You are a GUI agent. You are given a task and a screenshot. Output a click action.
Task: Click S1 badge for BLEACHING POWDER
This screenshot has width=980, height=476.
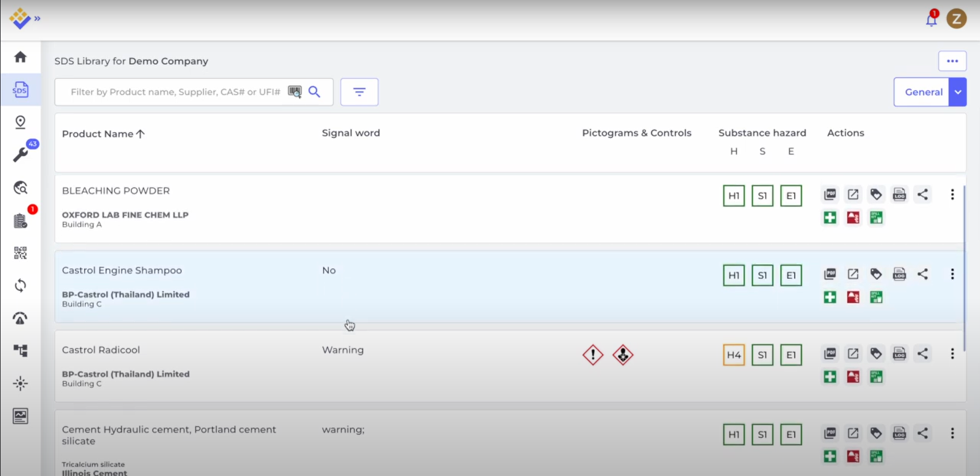pos(762,196)
